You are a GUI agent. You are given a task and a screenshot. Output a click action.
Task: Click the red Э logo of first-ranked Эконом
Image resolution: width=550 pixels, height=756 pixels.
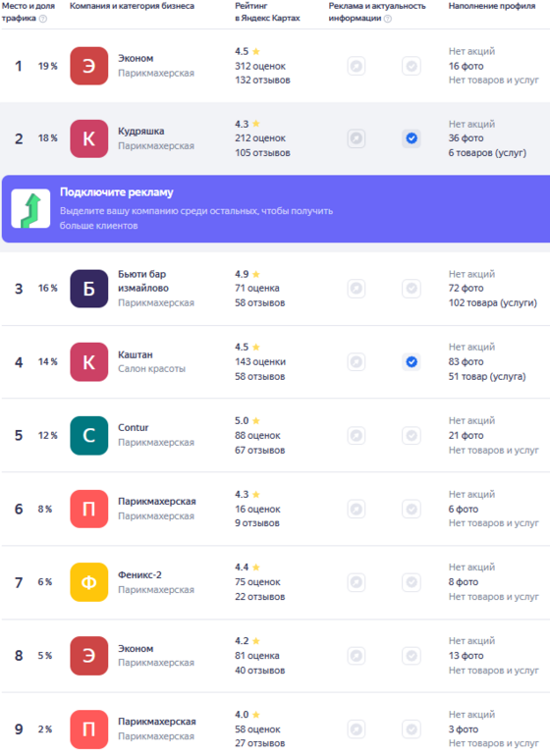click(x=88, y=66)
